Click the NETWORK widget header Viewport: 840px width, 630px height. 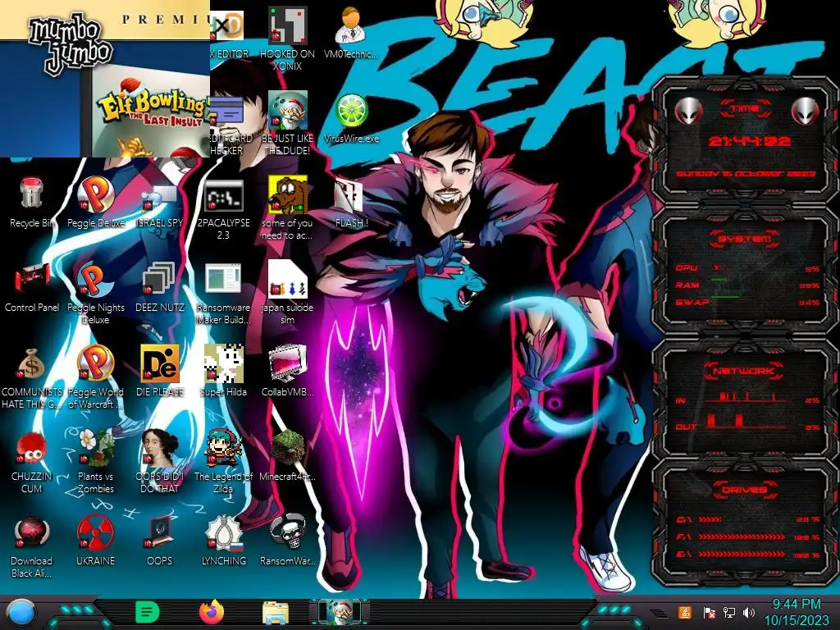744,371
